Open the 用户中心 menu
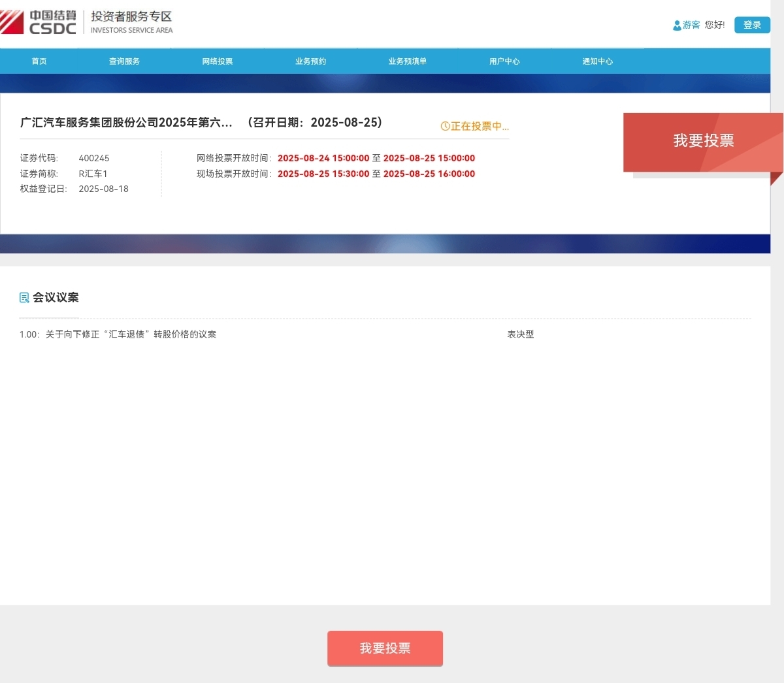 [504, 61]
